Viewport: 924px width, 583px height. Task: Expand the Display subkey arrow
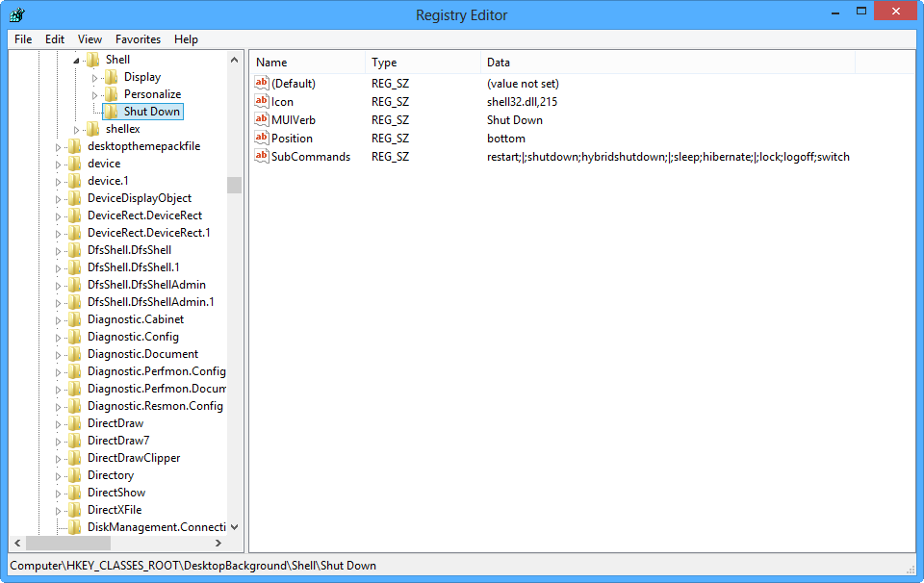95,77
